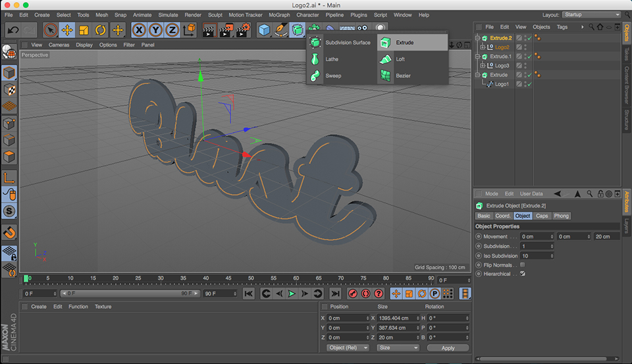Open the Simulate menu
632x364 pixels.
(168, 15)
